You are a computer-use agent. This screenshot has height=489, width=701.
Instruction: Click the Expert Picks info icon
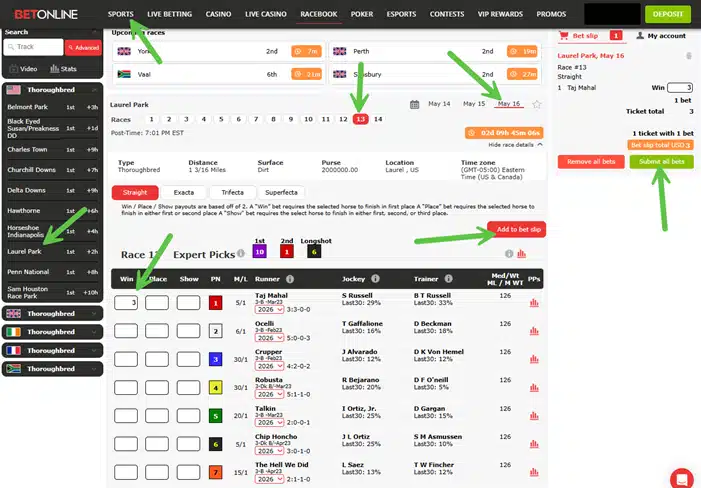pyautogui.click(x=241, y=253)
